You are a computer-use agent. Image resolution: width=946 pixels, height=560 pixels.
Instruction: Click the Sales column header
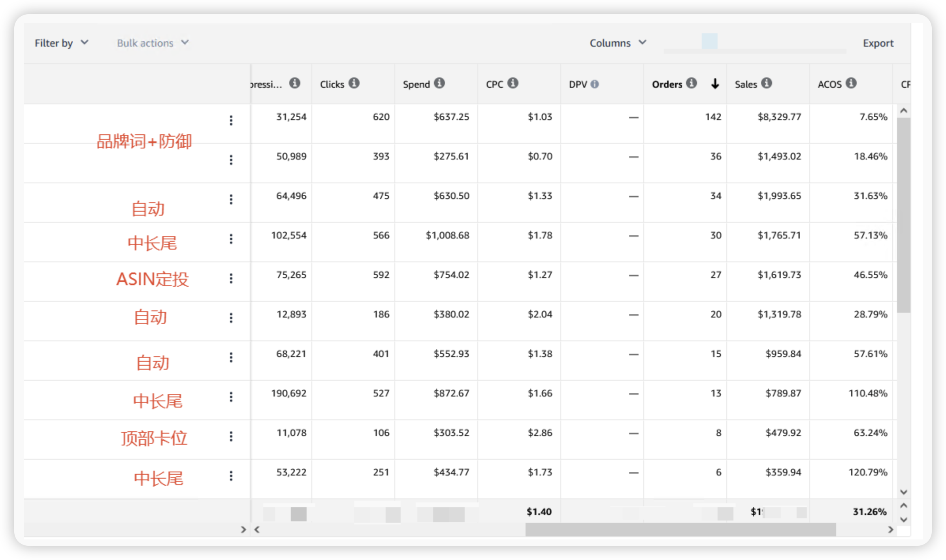(x=746, y=84)
